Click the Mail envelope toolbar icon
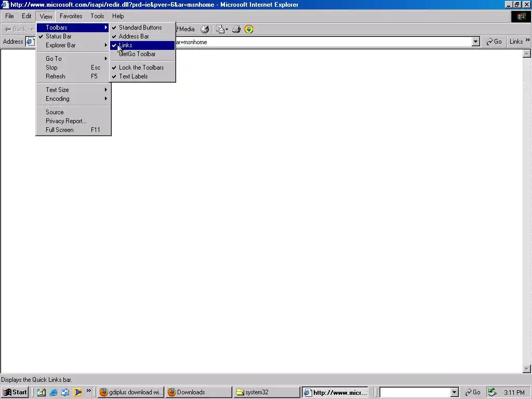The height and width of the screenshot is (399, 532). point(220,29)
